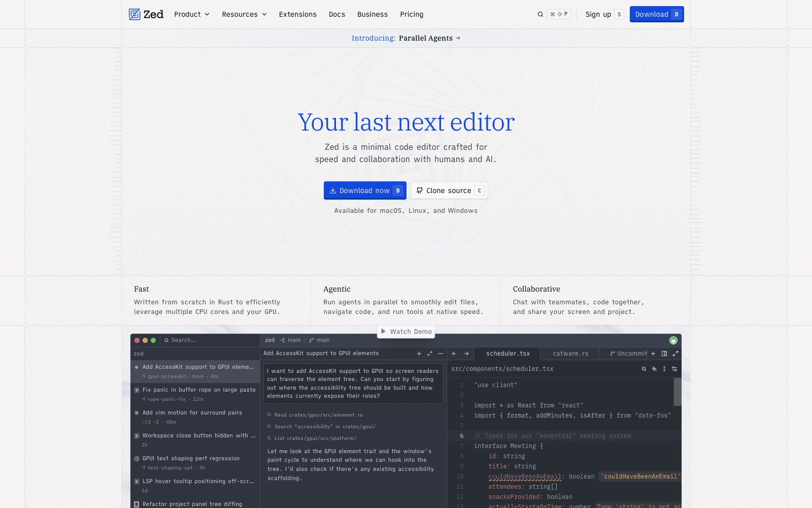Click icon beside Refactor project panel thread
The height and width of the screenshot is (508, 812).
(x=137, y=504)
